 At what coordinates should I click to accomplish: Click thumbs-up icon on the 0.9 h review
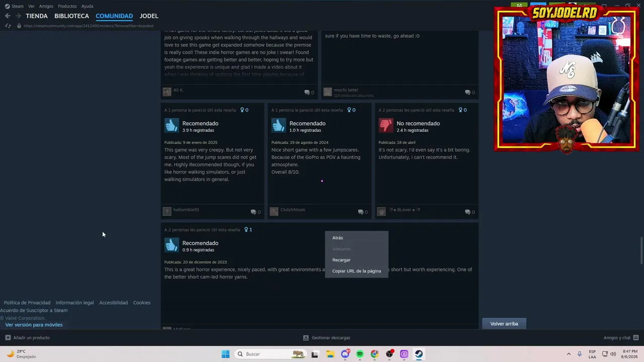(172, 245)
